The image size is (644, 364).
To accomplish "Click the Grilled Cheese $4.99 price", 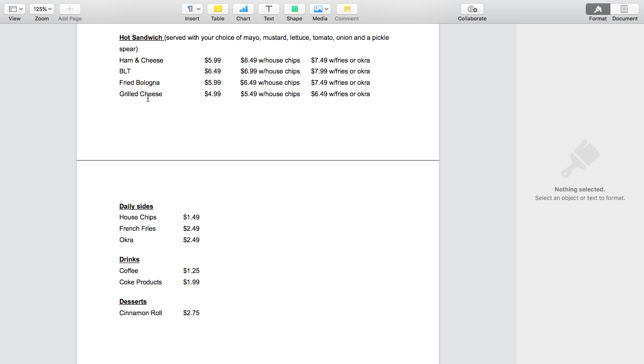I will click(213, 94).
